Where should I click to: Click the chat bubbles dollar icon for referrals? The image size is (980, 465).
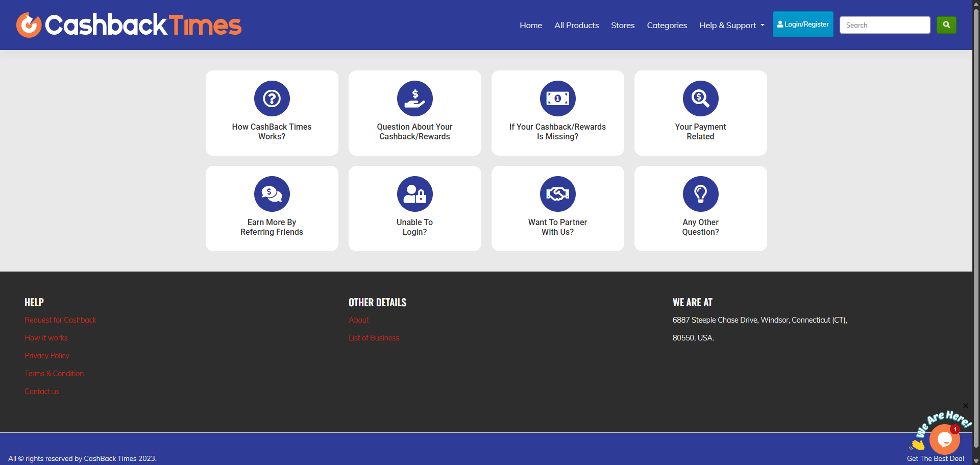coord(272,194)
